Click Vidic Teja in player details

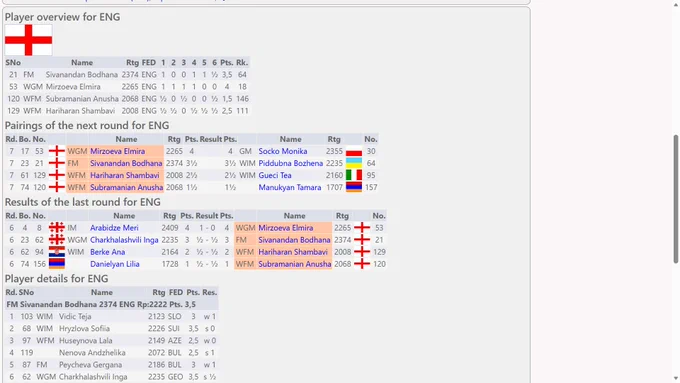click(75, 317)
